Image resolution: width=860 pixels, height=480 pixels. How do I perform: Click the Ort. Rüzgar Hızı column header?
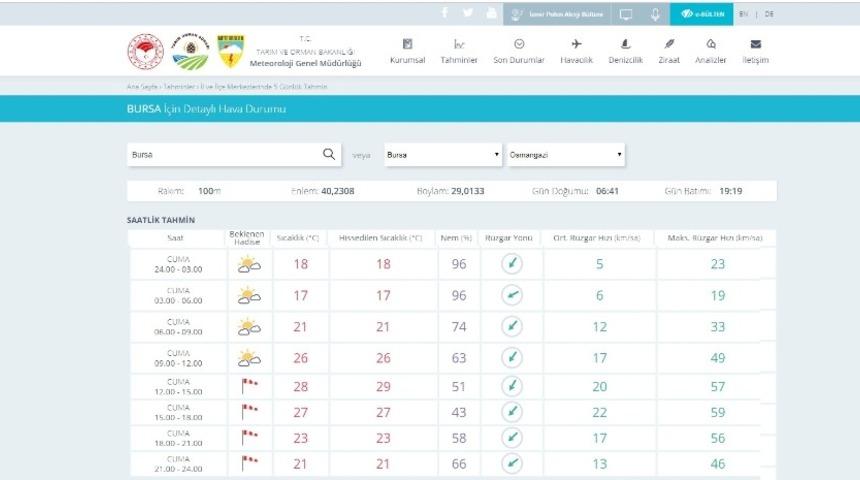click(597, 238)
